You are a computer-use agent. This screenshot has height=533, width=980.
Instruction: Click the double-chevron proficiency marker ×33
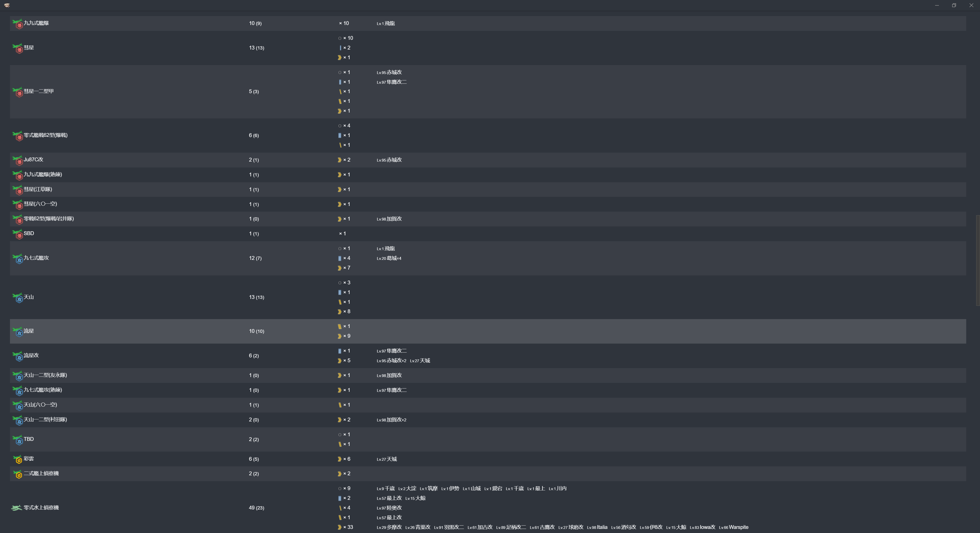[339, 527]
